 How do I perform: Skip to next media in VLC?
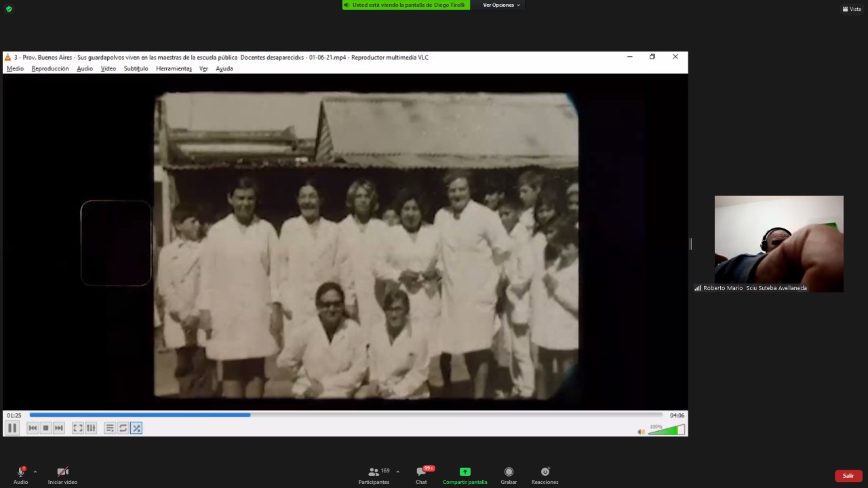tap(59, 428)
